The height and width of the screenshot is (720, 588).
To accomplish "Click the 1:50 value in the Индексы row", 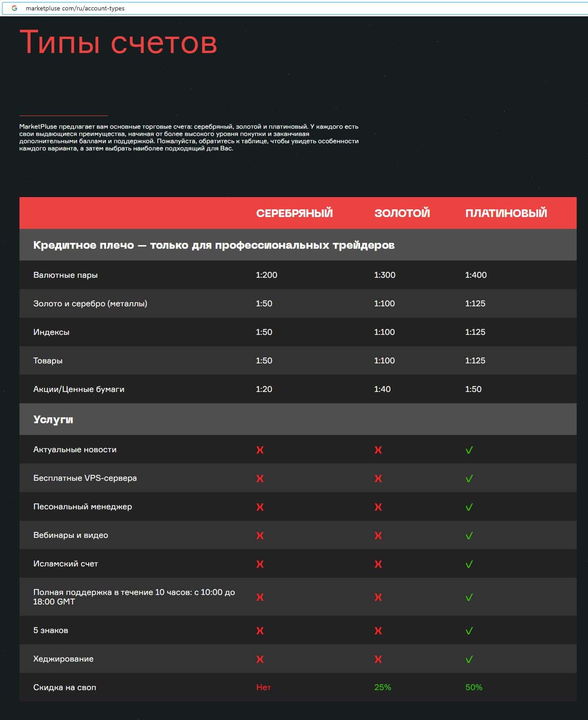I will [x=264, y=332].
